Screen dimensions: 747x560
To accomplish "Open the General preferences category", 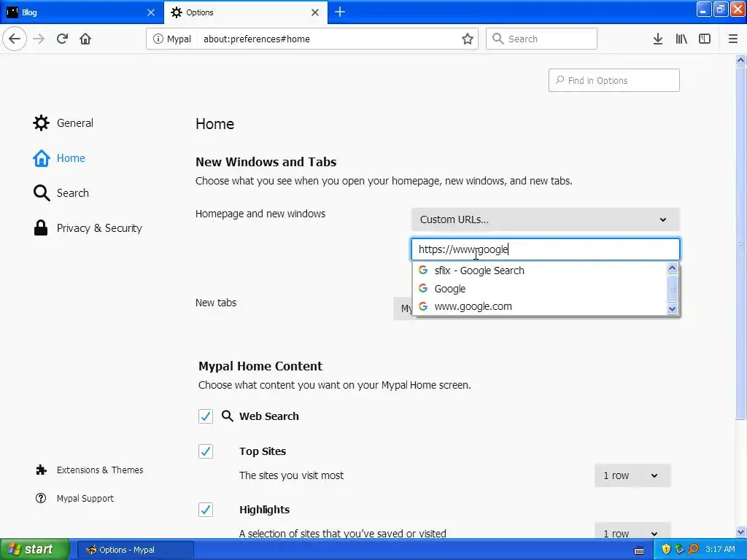I will (63, 122).
